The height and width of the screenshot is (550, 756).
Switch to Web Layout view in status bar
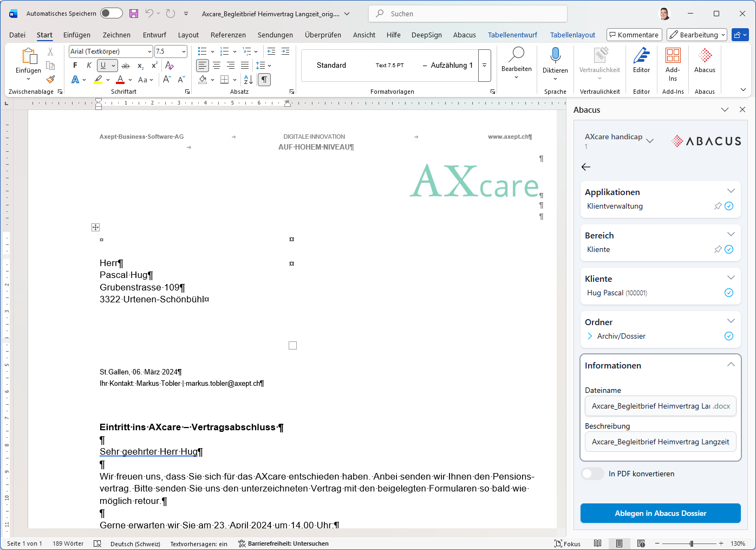point(641,543)
